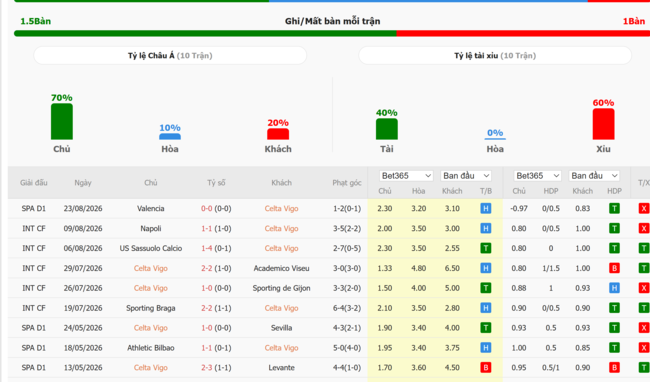Click the T result badge in Sporting de Gijon row

[485, 288]
